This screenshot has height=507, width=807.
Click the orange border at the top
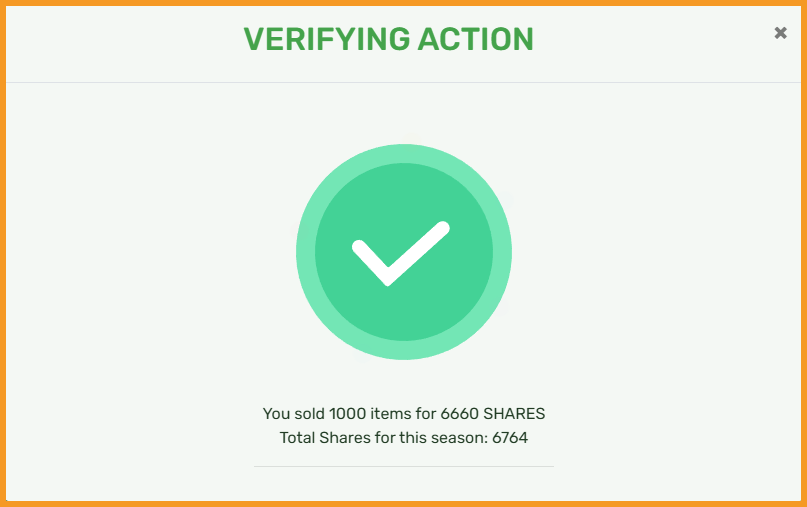(404, 3)
